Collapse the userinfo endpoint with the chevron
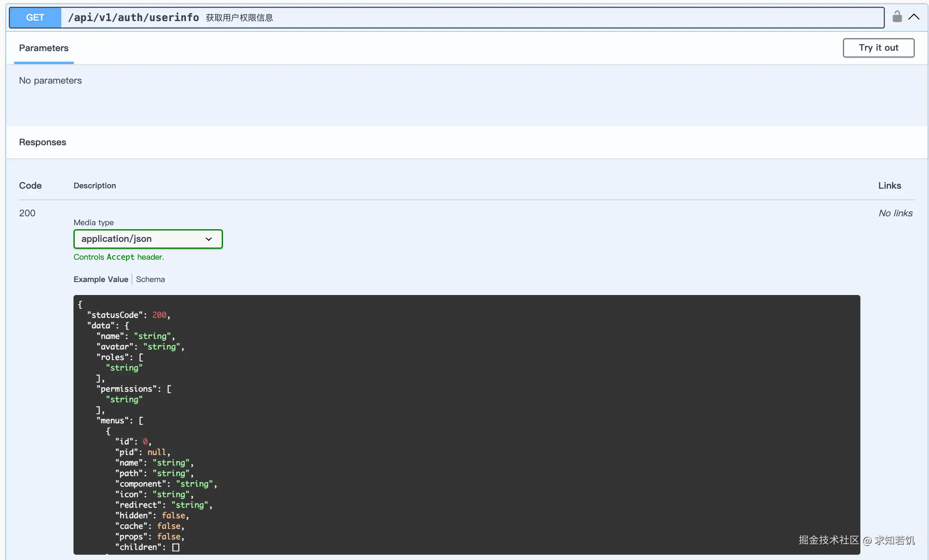Viewport: 929px width, 560px height. pos(914,17)
